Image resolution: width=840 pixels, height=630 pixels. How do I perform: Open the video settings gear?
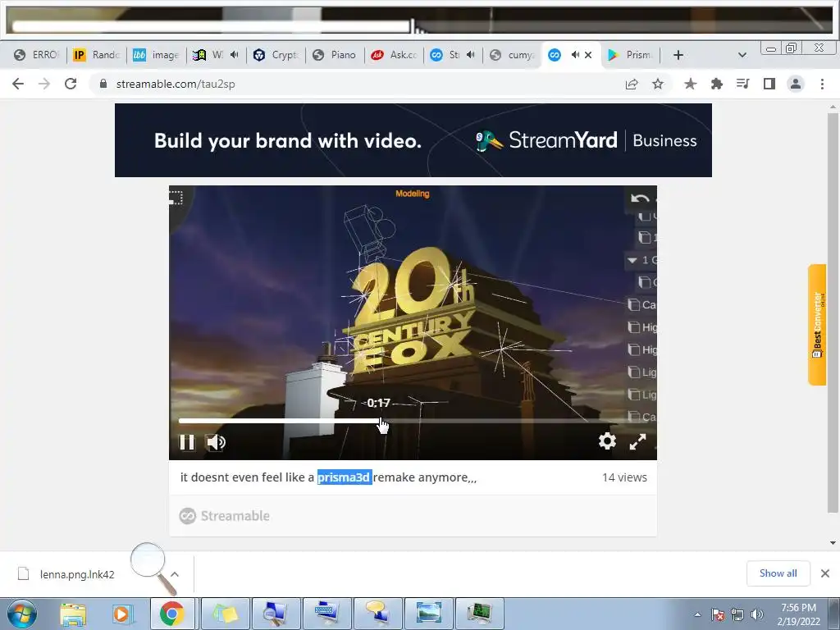pyautogui.click(x=607, y=441)
